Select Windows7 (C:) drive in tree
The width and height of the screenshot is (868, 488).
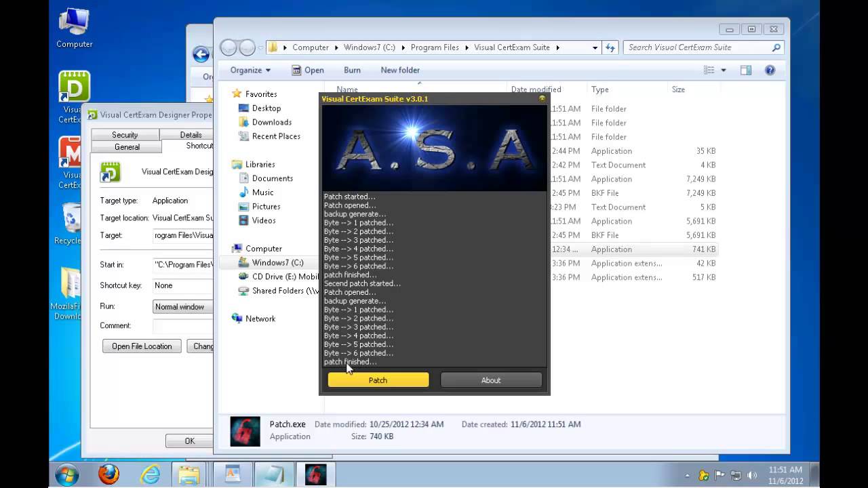click(277, 263)
